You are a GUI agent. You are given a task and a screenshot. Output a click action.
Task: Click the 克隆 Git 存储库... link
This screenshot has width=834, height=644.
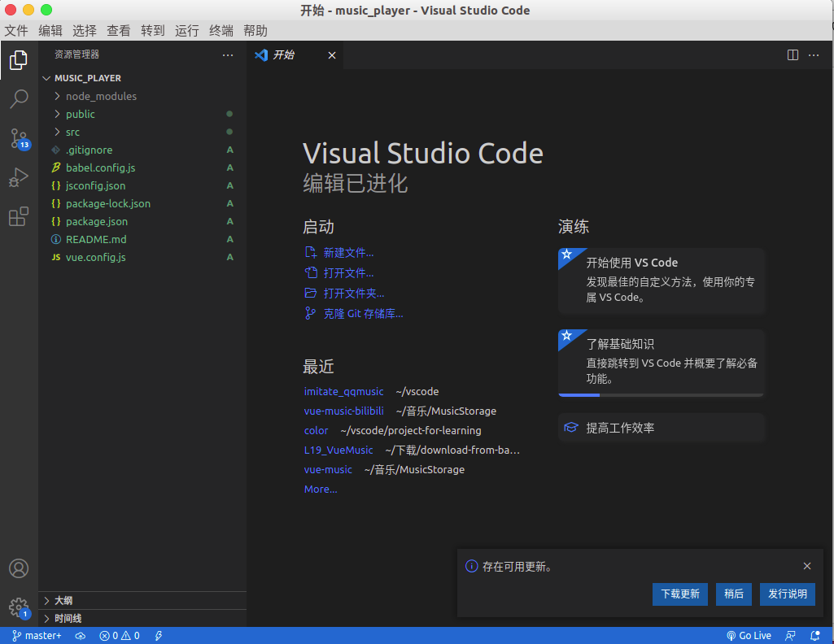coord(363,314)
